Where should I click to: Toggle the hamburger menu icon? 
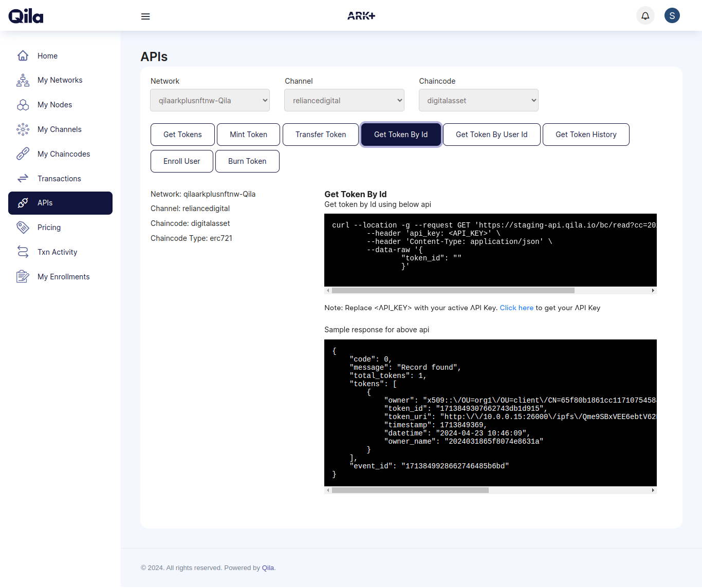[145, 16]
